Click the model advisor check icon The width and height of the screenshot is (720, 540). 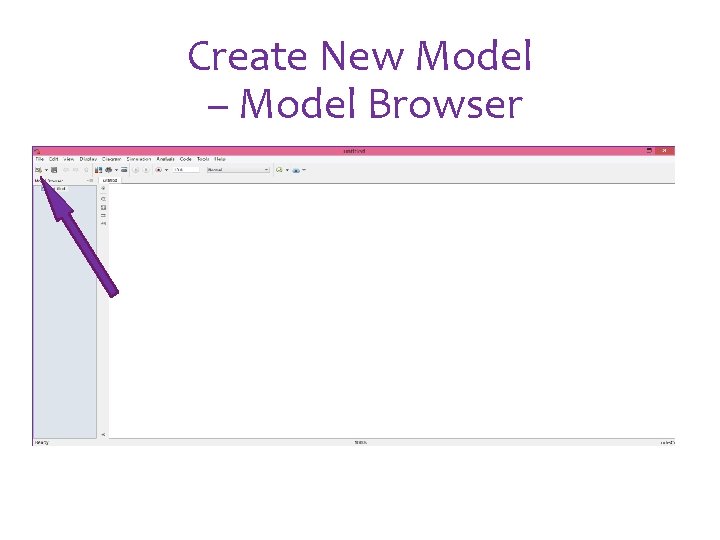tap(279, 170)
